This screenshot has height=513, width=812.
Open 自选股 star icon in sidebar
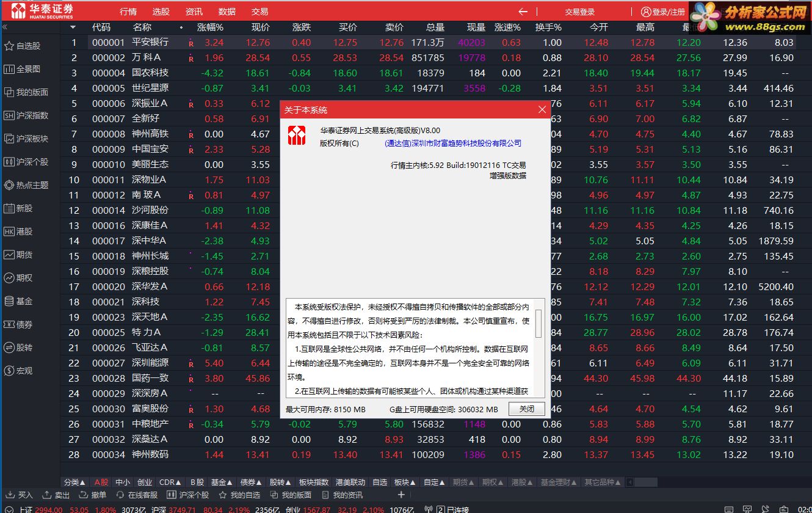point(9,46)
